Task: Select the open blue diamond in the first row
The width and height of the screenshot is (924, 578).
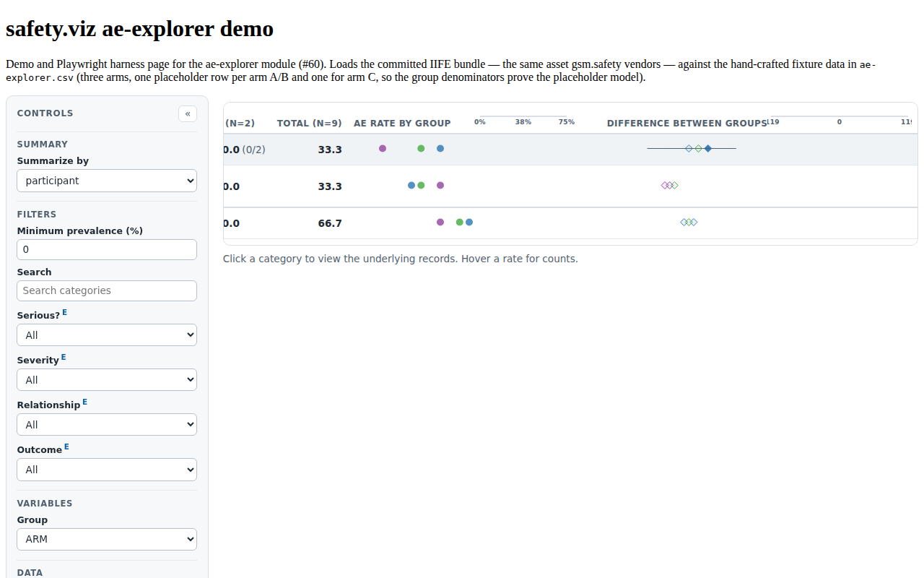Action: (x=689, y=148)
